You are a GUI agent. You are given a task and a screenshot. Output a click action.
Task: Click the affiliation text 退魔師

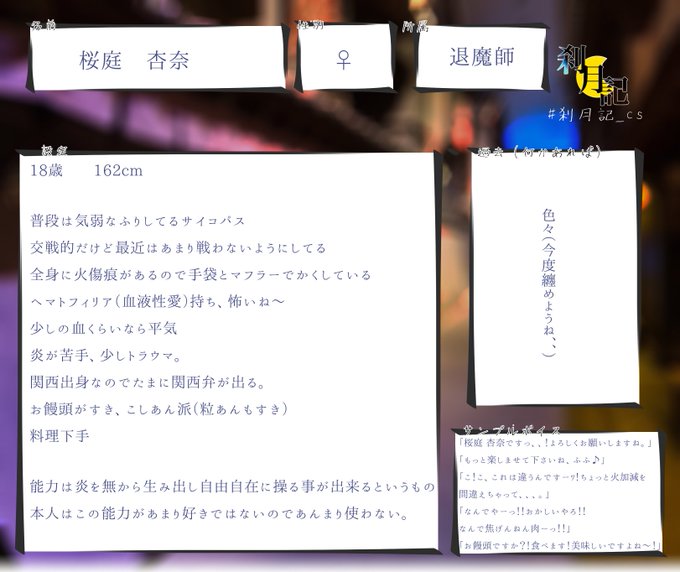pos(482,57)
